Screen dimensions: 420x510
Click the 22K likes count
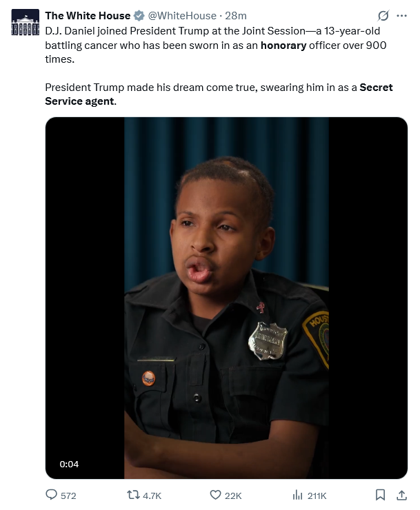click(233, 496)
